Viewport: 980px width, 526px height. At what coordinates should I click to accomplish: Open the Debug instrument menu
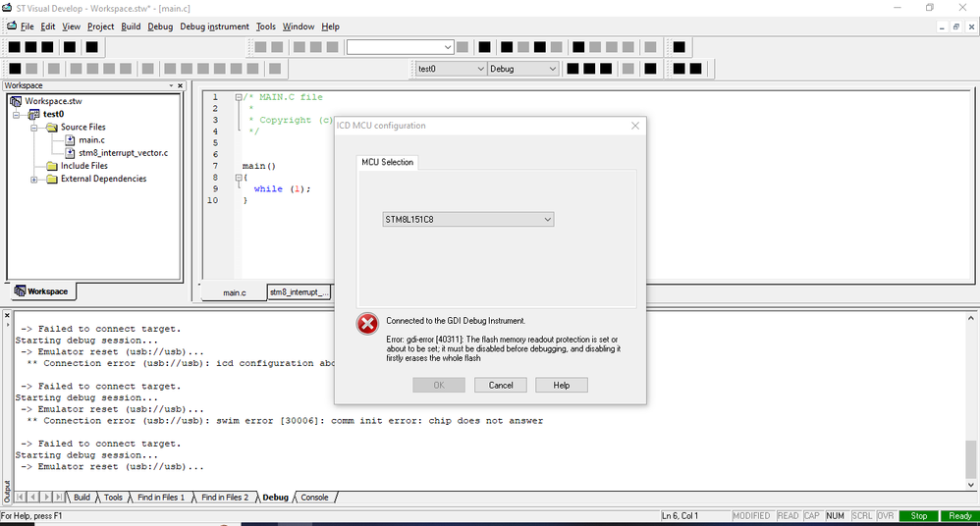pos(214,26)
